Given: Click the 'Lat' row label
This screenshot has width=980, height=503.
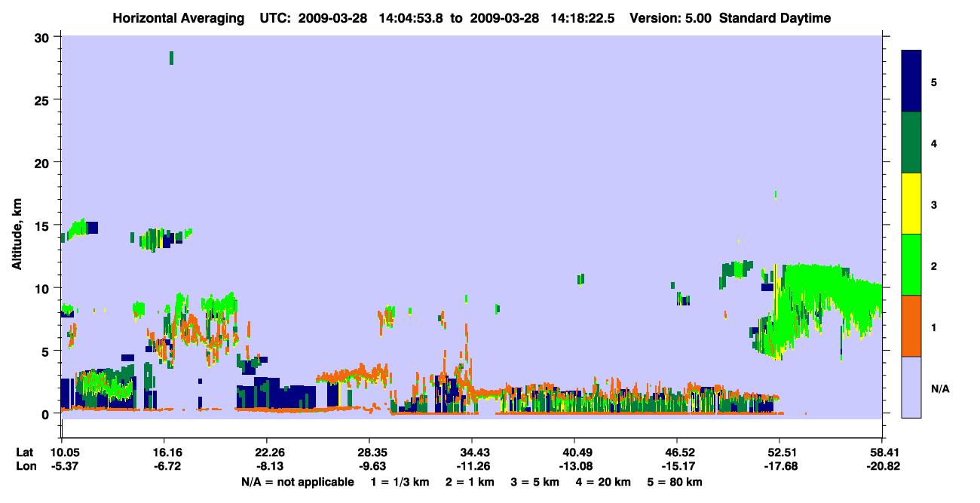Looking at the screenshot, I should click(25, 452).
